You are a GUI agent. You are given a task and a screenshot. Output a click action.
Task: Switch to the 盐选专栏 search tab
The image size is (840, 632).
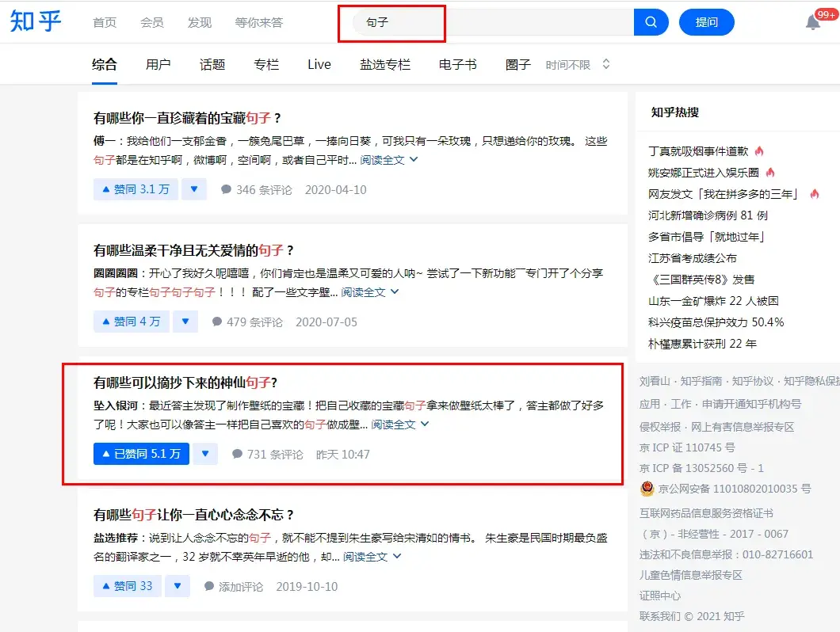(385, 65)
